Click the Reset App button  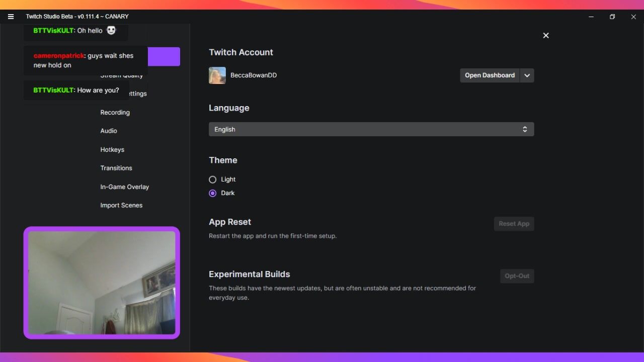click(x=514, y=224)
